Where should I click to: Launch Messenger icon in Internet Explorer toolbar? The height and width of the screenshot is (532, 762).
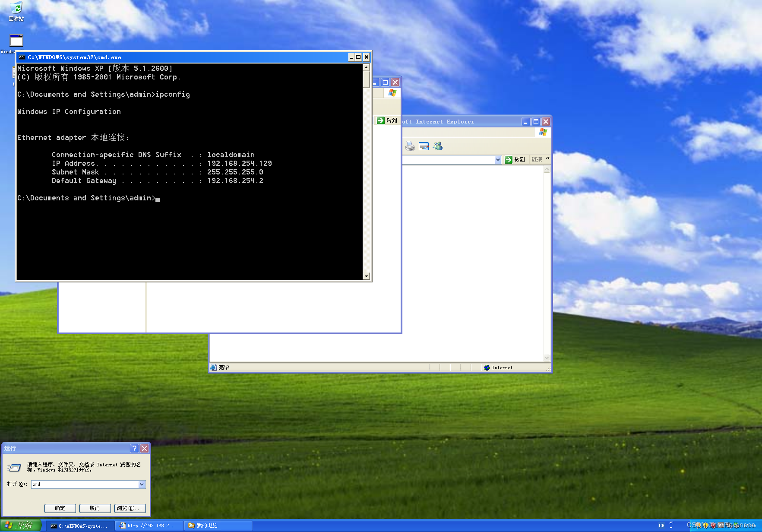tap(438, 146)
